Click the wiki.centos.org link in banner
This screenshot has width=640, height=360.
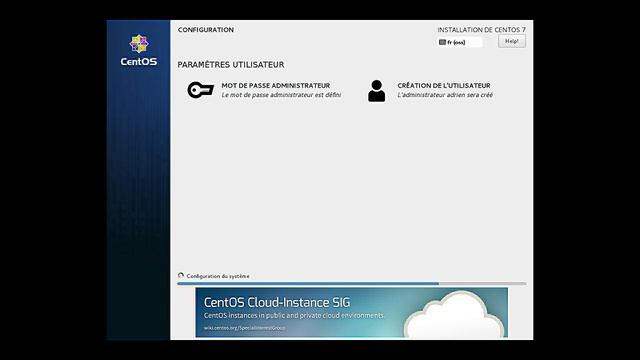pos(244,328)
